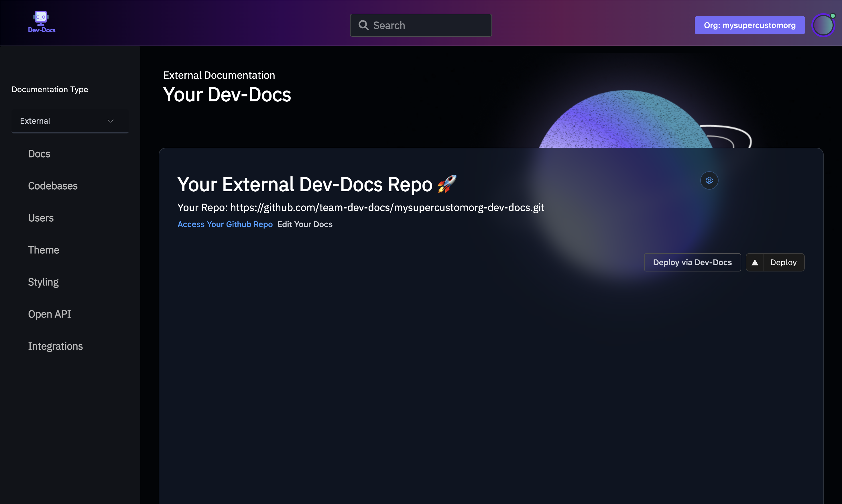This screenshot has width=842, height=504.
Task: Navigate to Styling section
Action: click(43, 282)
